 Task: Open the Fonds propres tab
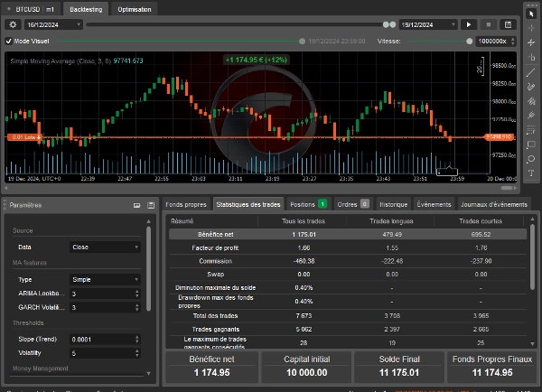coord(186,204)
